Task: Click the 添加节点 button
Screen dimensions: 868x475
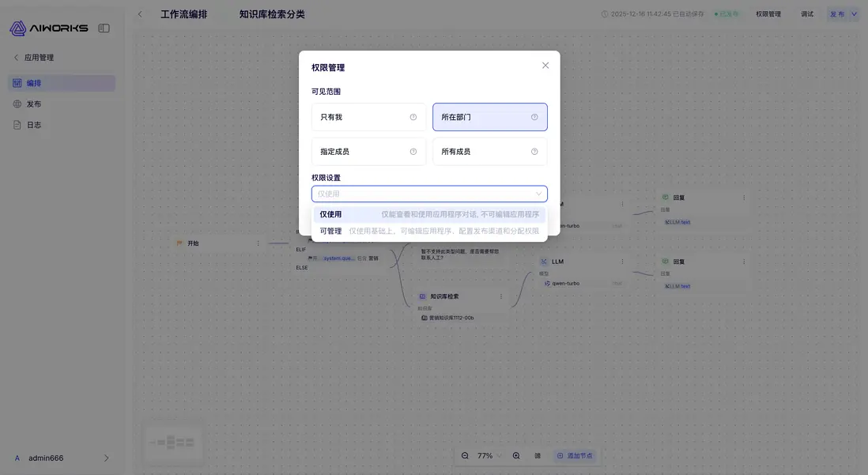Action: (576, 455)
